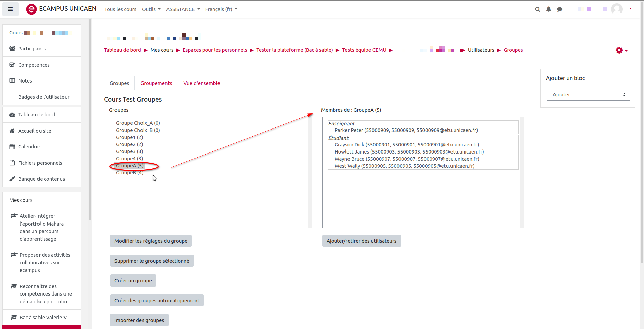
Task: Expand the ASSISTANCE dropdown menu
Action: [183, 9]
